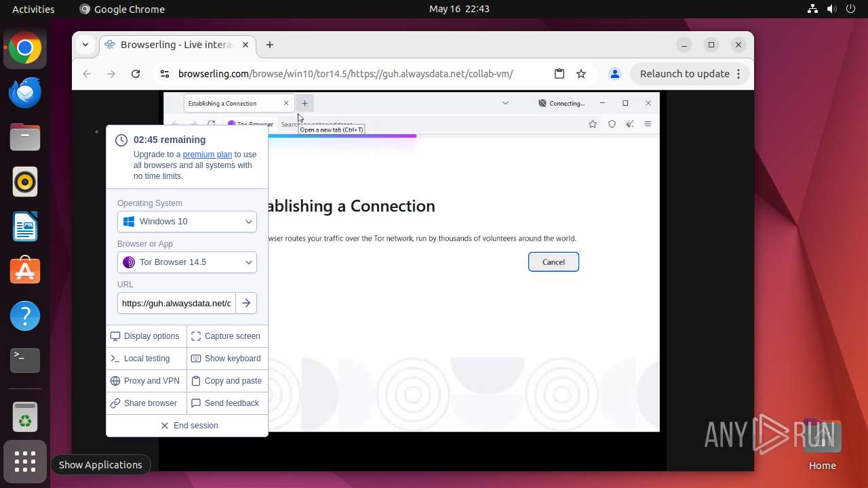This screenshot has width=868, height=488.
Task: Click Capture screen
Action: [x=226, y=336]
